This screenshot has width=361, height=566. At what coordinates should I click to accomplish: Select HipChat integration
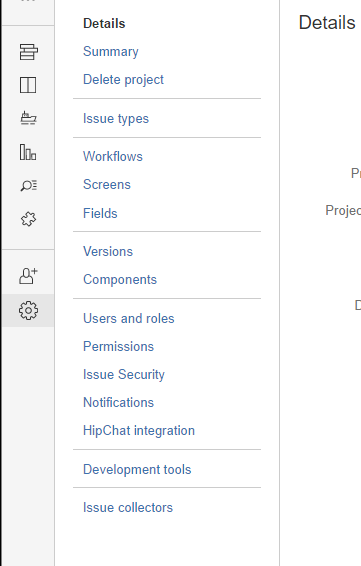coord(139,431)
